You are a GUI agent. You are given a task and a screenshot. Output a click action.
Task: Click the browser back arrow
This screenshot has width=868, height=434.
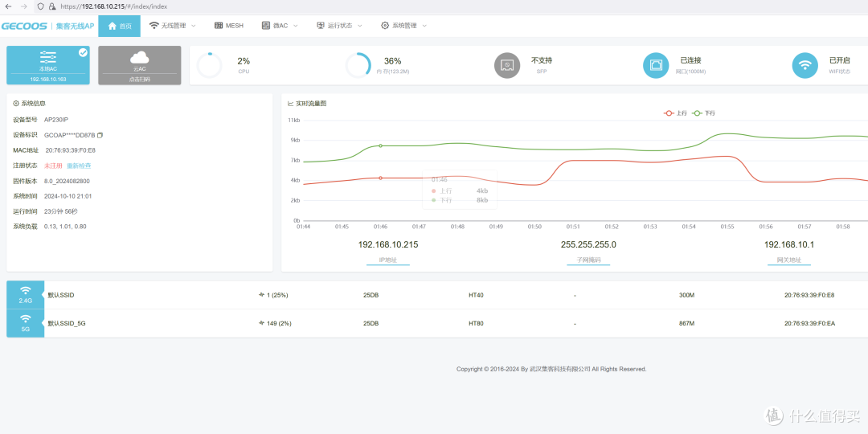(x=8, y=6)
